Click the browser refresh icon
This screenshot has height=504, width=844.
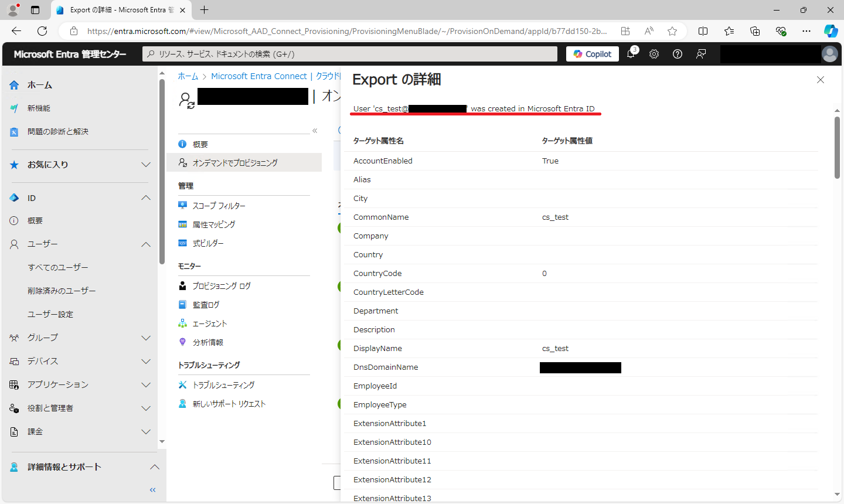[42, 31]
